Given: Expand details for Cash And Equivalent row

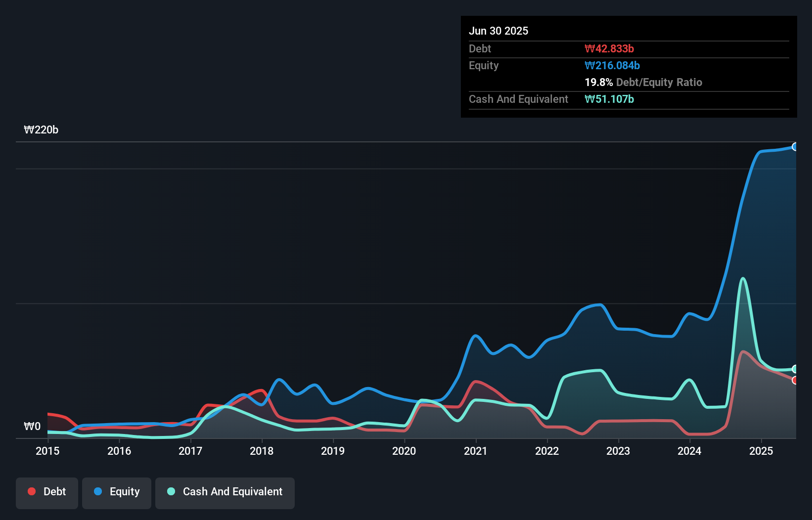Looking at the screenshot, I should (518, 99).
